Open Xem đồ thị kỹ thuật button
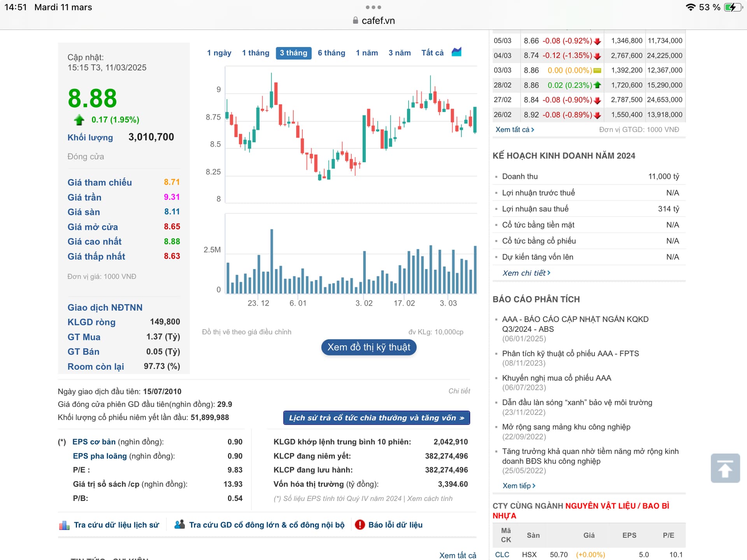 [368, 347]
